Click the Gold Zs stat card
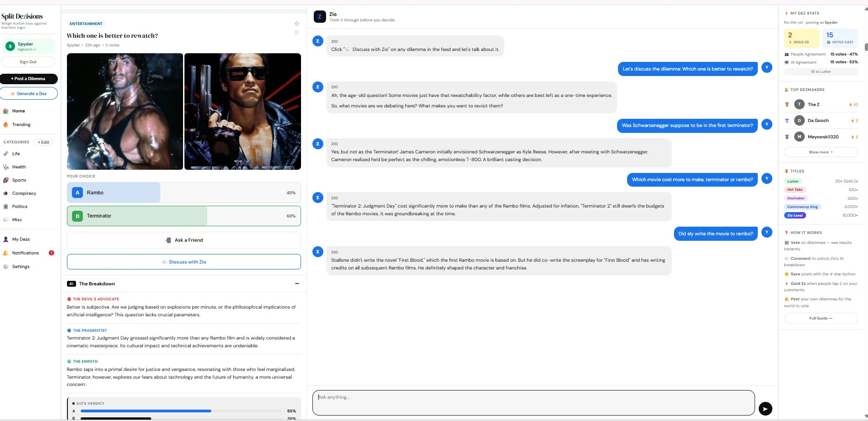Viewport: 868px width, 421px height. [x=802, y=38]
